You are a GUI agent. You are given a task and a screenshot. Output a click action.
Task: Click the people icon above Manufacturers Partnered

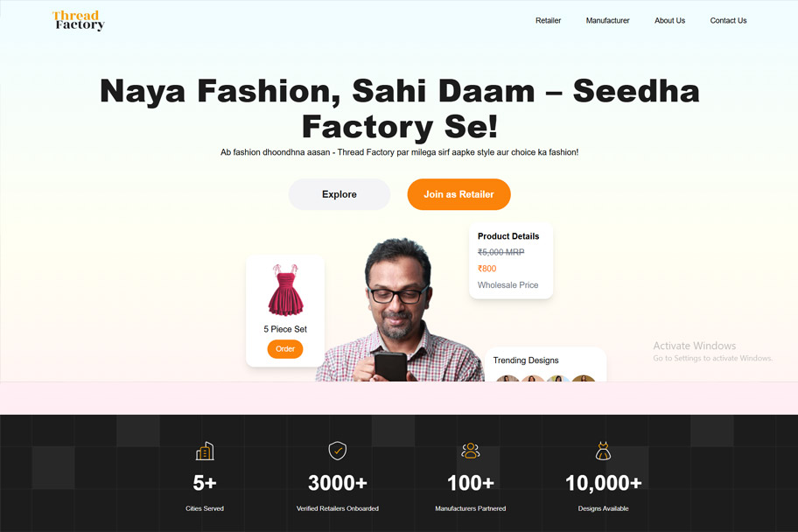click(x=470, y=451)
